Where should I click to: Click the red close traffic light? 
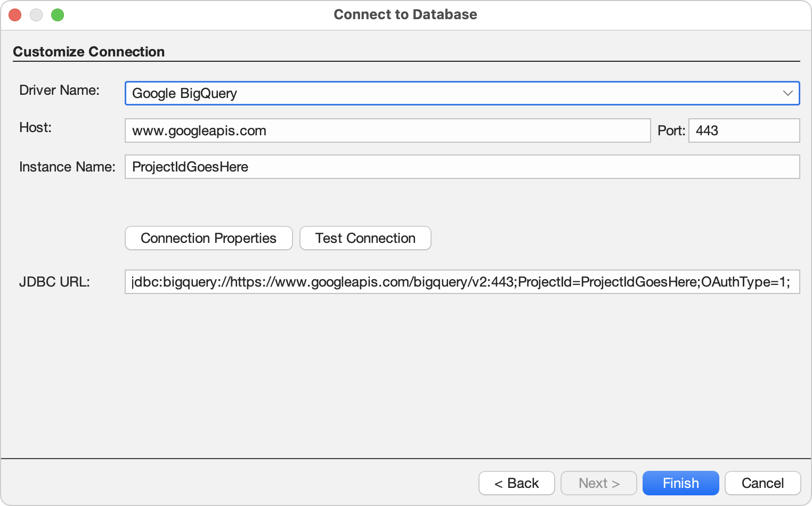[x=15, y=14]
